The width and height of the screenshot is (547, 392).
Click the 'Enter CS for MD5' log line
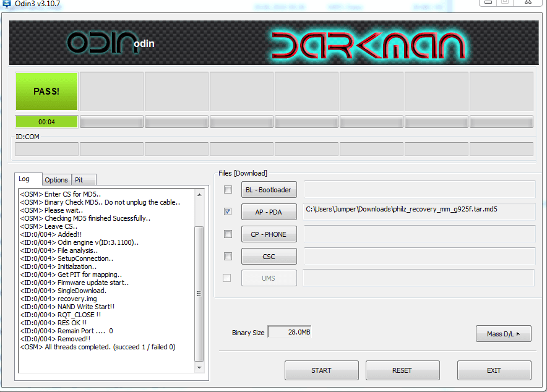point(61,194)
